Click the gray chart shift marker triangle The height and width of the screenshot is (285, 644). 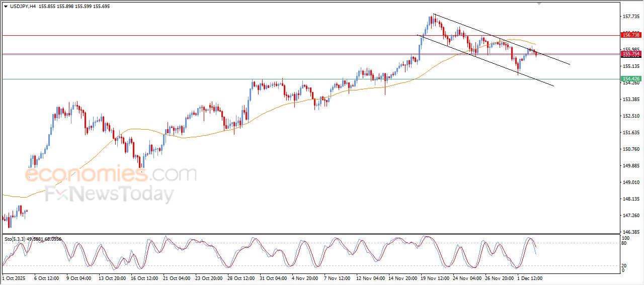pos(540,3)
